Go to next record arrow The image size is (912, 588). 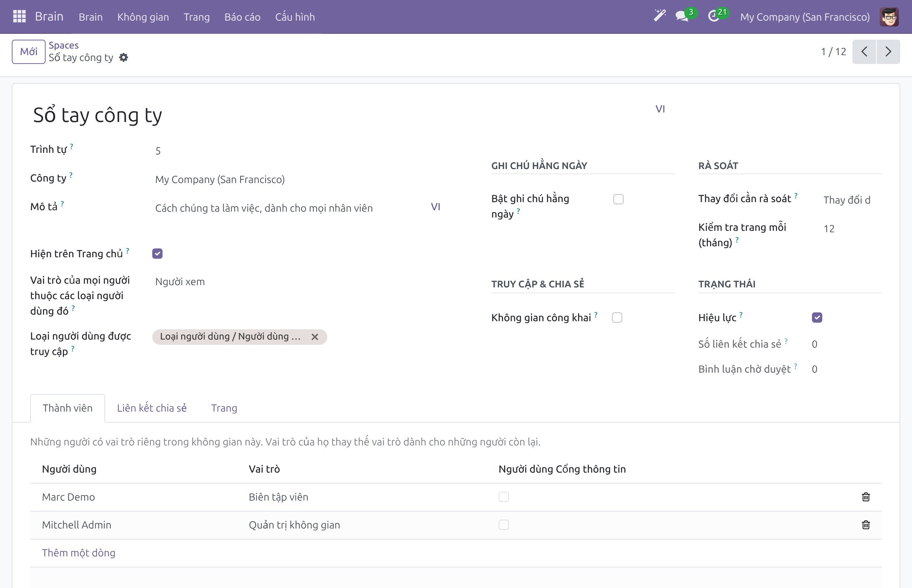coord(888,51)
